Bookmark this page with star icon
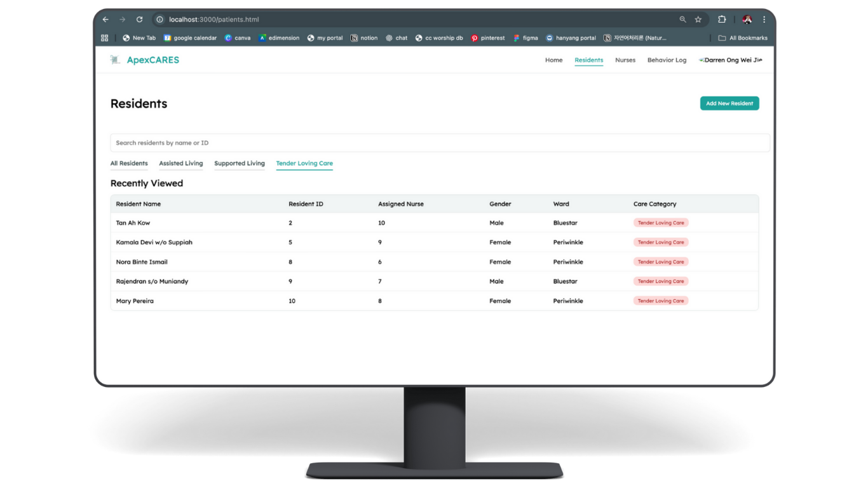This screenshot has height=488, width=868. click(698, 20)
